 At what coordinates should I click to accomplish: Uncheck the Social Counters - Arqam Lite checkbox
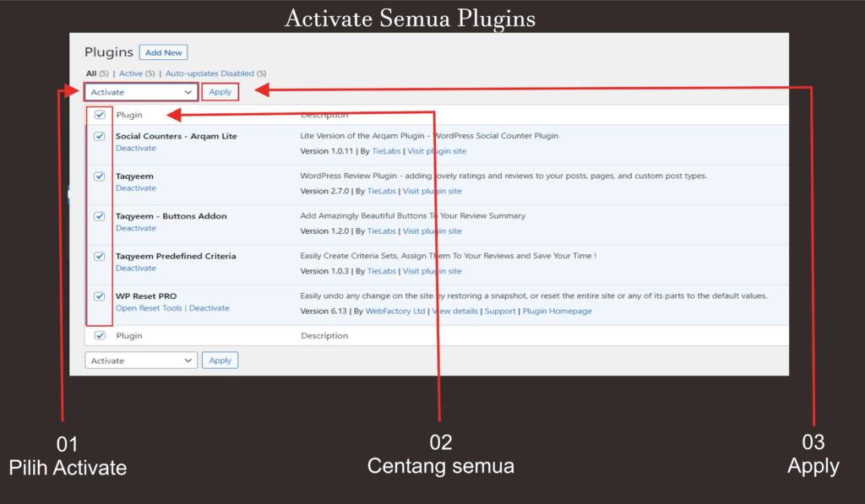pyautogui.click(x=100, y=136)
